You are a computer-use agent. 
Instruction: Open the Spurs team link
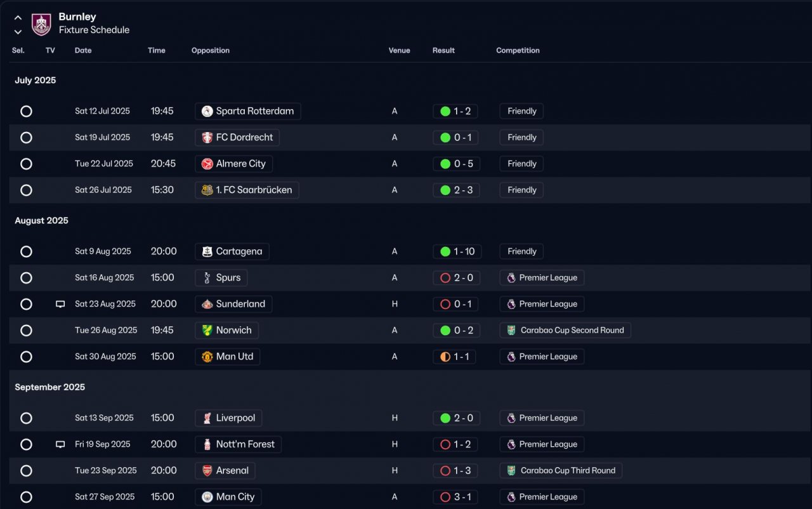[x=228, y=278]
